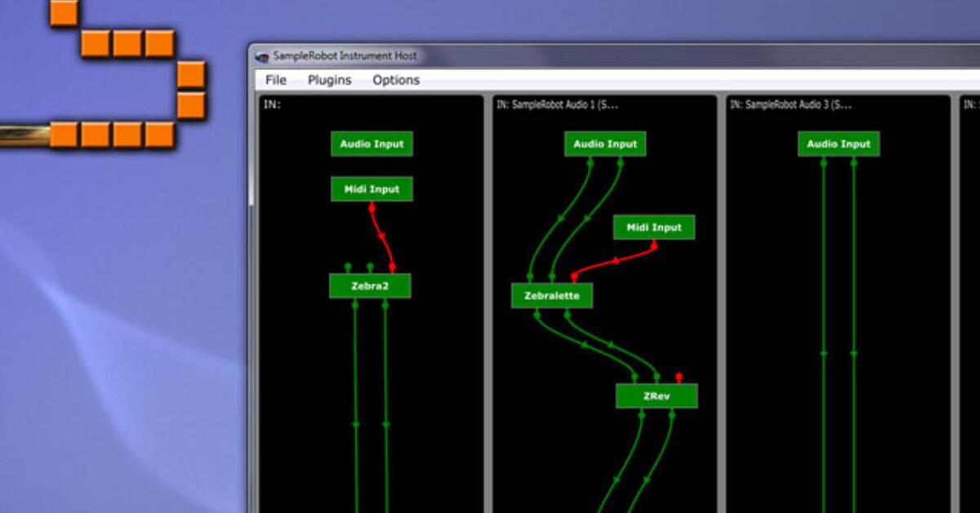The height and width of the screenshot is (513, 980).
Task: Click 'IN: SampleRobot Audio 1' panel header
Action: tap(557, 105)
